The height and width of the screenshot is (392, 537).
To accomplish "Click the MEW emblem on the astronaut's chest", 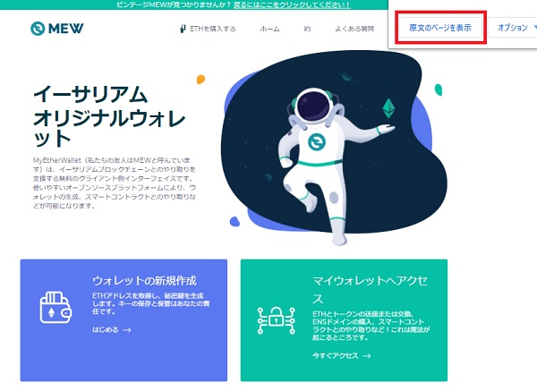I will (x=317, y=141).
